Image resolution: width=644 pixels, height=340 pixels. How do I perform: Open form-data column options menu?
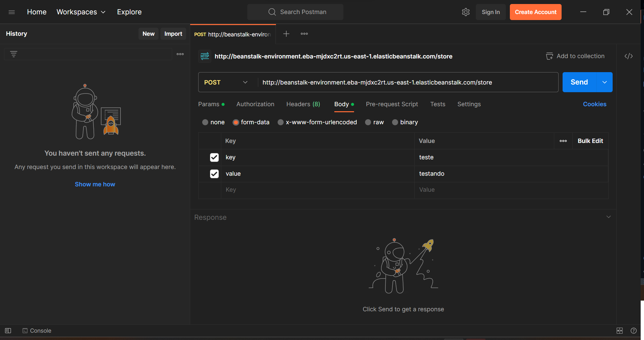(x=563, y=141)
